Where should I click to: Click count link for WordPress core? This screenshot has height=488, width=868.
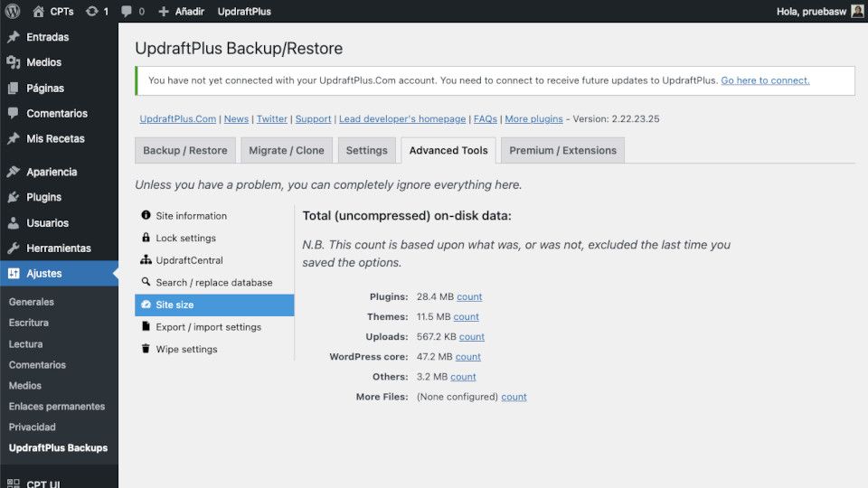(x=467, y=356)
